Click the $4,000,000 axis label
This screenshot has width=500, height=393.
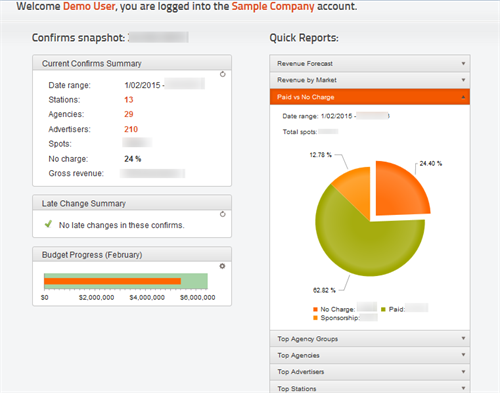point(147,297)
